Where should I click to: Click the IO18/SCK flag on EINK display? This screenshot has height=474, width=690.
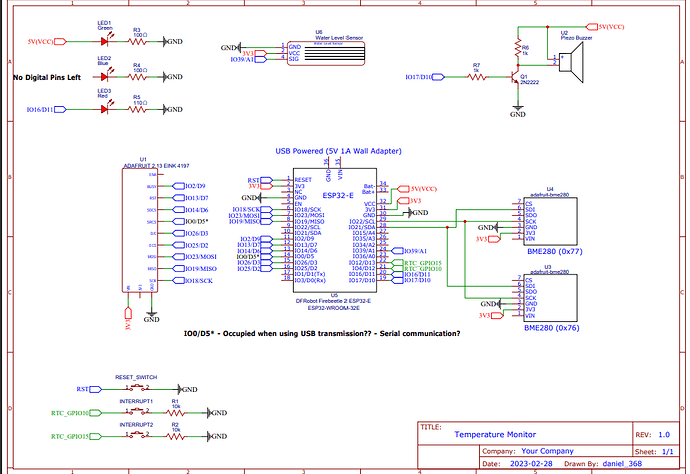(x=193, y=280)
